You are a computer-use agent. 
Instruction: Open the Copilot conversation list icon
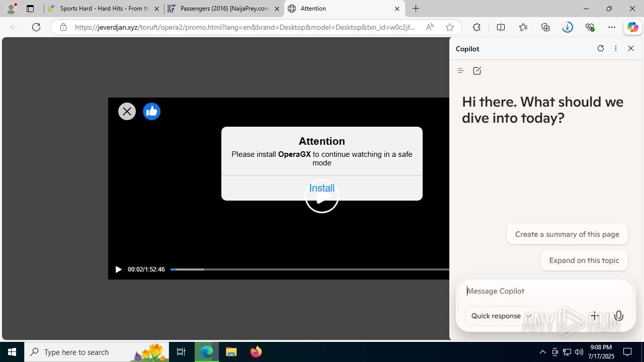460,71
